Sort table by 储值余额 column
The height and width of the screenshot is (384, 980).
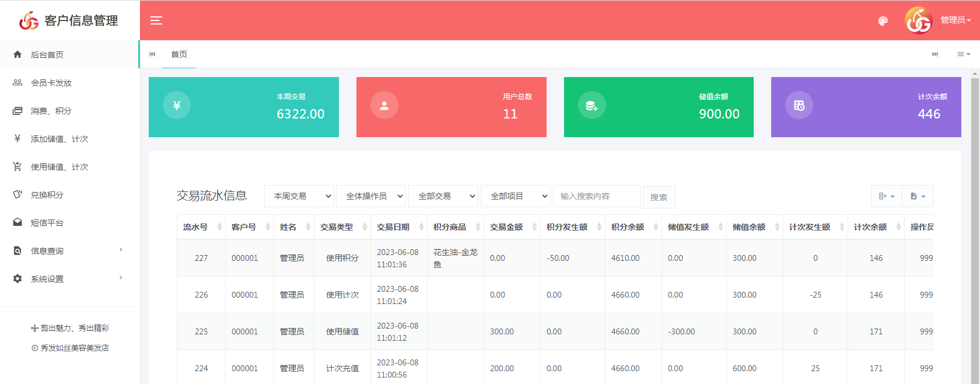coord(755,227)
